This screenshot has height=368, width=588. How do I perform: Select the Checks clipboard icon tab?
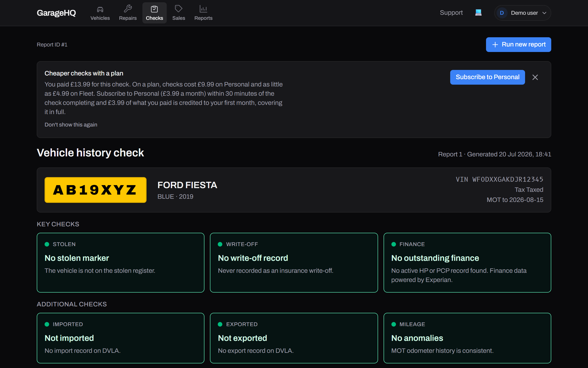point(154,13)
